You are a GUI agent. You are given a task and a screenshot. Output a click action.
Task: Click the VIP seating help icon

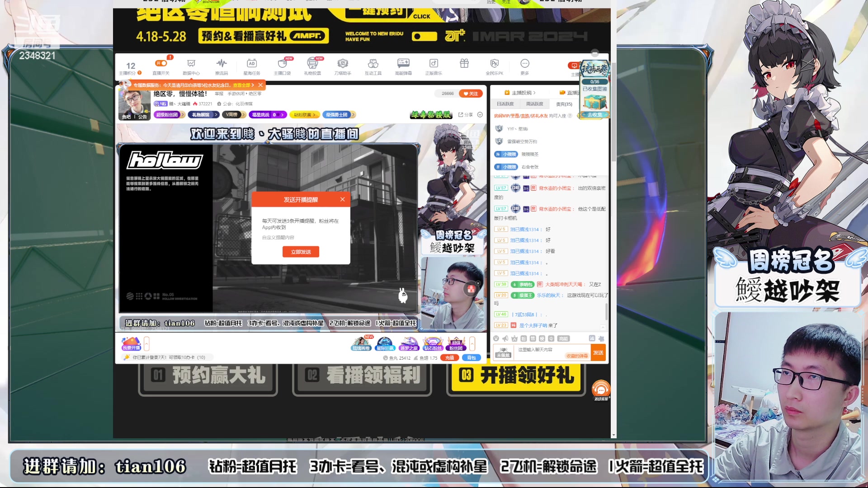pyautogui.click(x=570, y=116)
